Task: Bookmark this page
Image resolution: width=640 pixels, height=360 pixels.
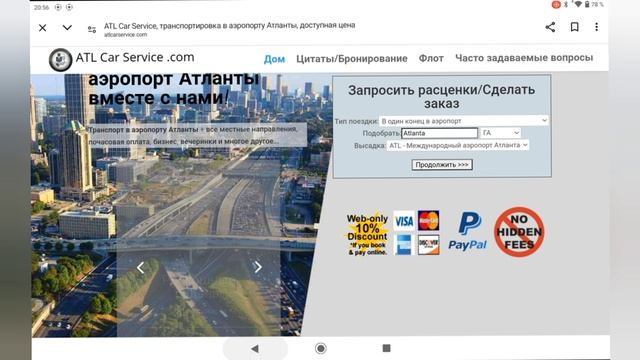Action: [574, 27]
